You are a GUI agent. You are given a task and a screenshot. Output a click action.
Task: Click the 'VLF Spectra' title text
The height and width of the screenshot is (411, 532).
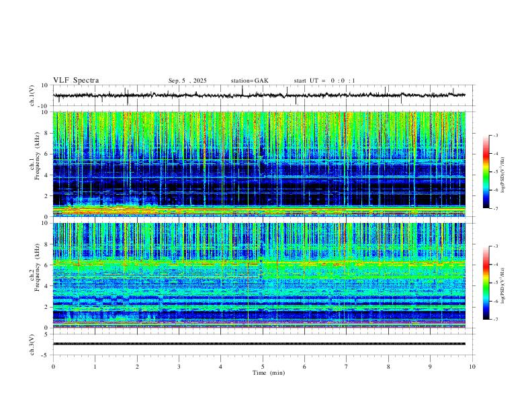click(x=76, y=81)
